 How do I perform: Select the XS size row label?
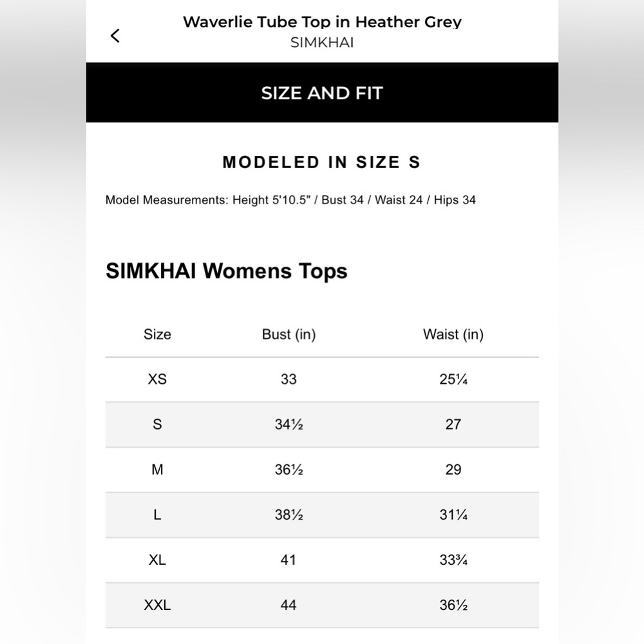tap(157, 379)
